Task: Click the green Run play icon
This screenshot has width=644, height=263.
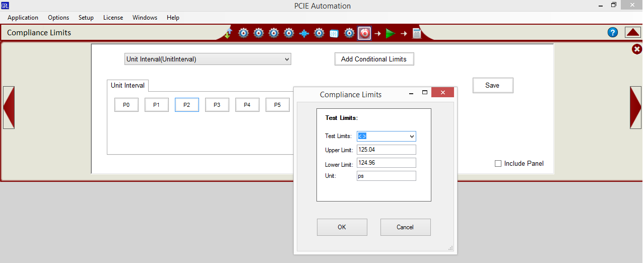Action: (390, 33)
